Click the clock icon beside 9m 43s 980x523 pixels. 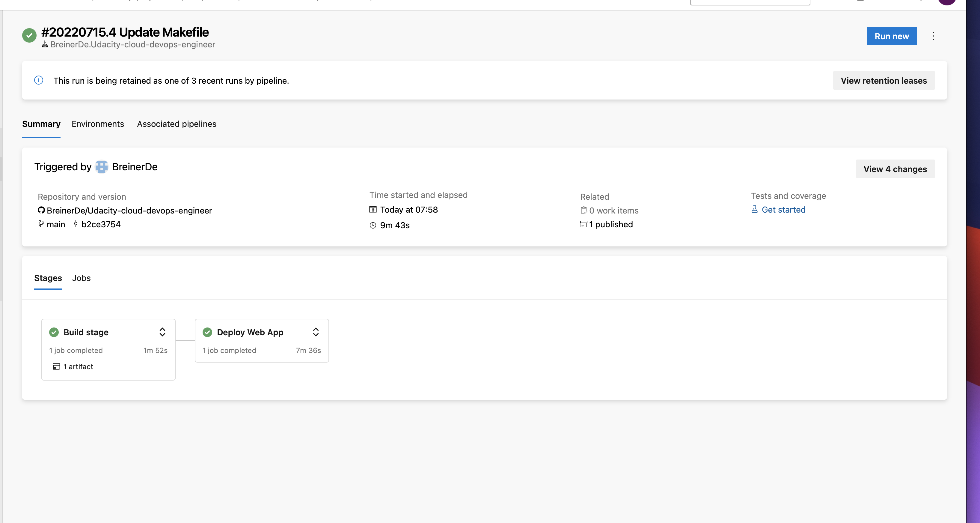tap(373, 225)
